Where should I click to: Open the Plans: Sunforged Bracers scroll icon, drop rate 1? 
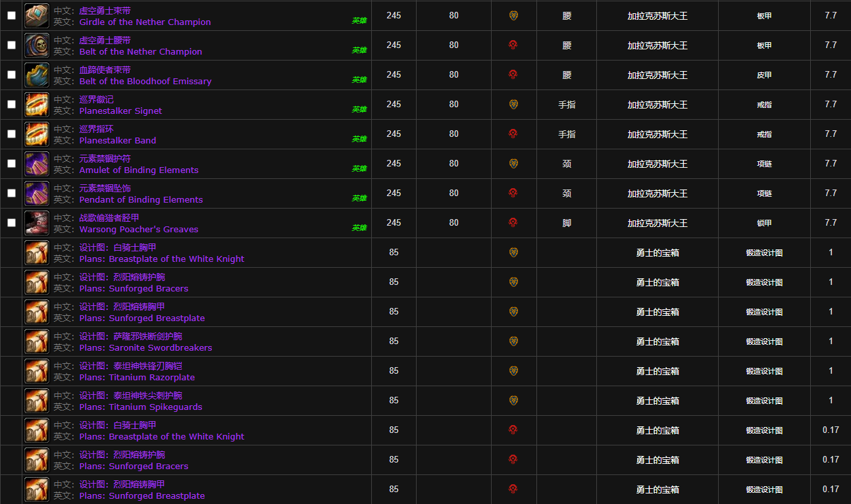37,282
